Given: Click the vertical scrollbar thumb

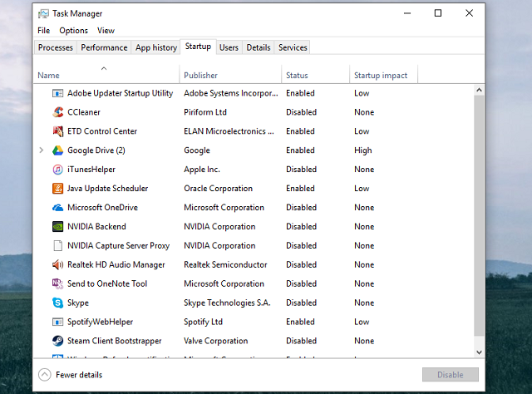Looking at the screenshot, I should click(x=479, y=216).
